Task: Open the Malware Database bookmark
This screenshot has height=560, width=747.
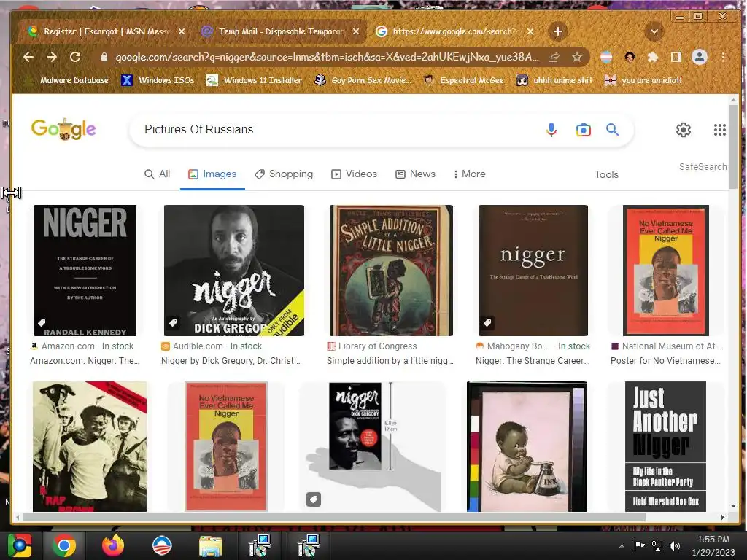Action: click(x=67, y=80)
